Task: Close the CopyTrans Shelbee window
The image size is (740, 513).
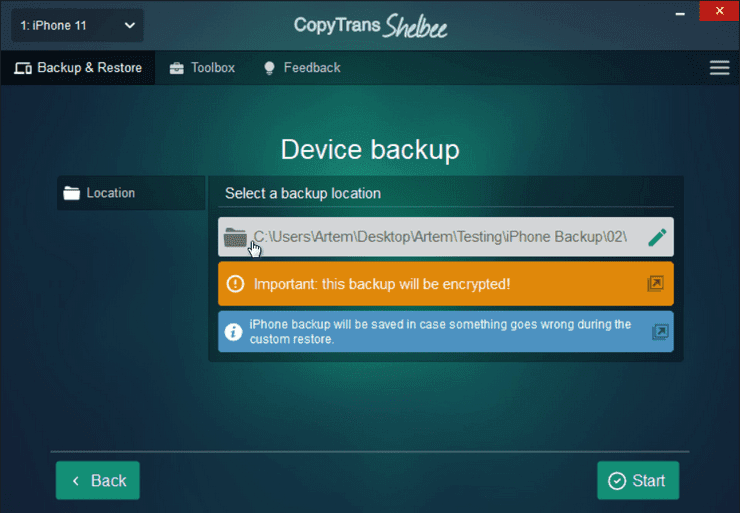Action: point(719,11)
